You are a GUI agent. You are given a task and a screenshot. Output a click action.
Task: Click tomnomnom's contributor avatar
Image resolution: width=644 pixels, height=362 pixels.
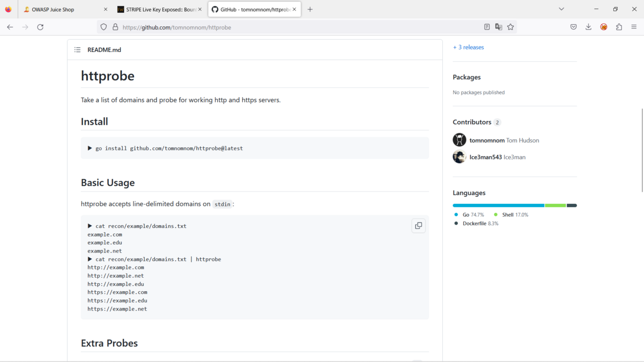459,140
